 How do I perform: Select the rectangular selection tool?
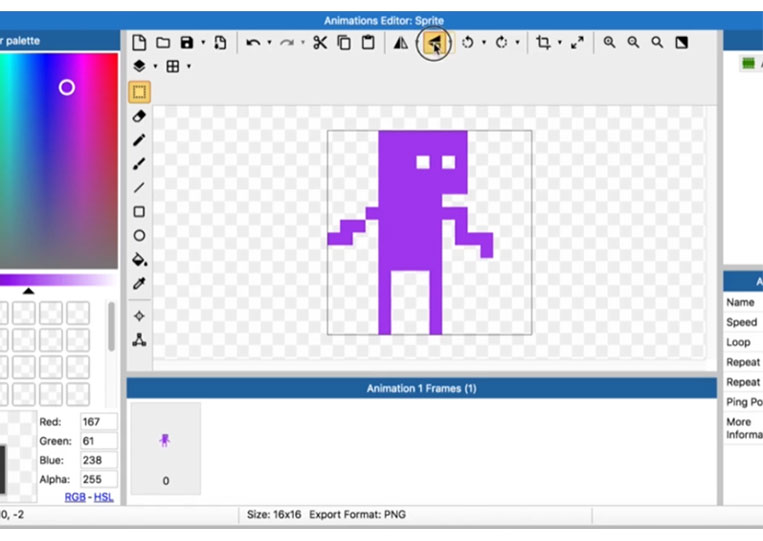click(x=139, y=92)
